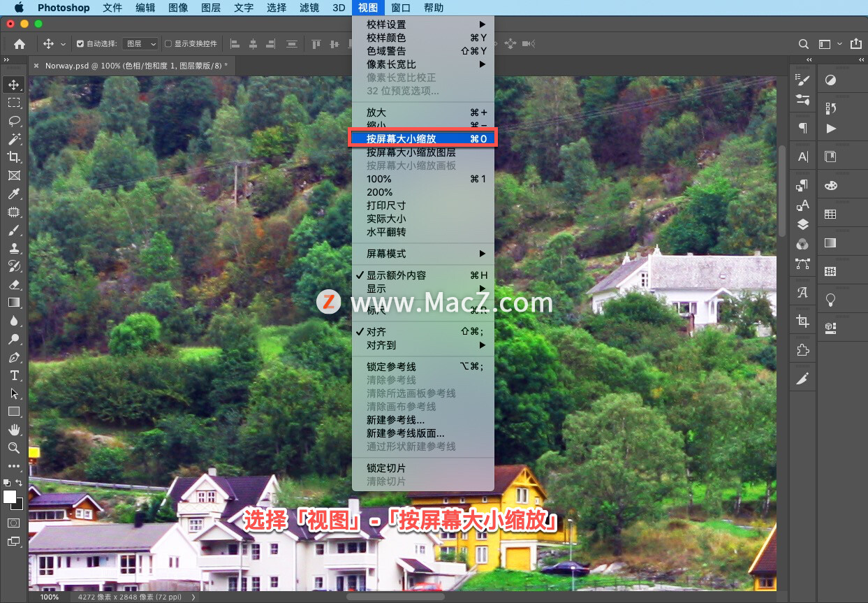Click the search magnifier in options bar
The image size is (868, 603).
pyautogui.click(x=804, y=43)
